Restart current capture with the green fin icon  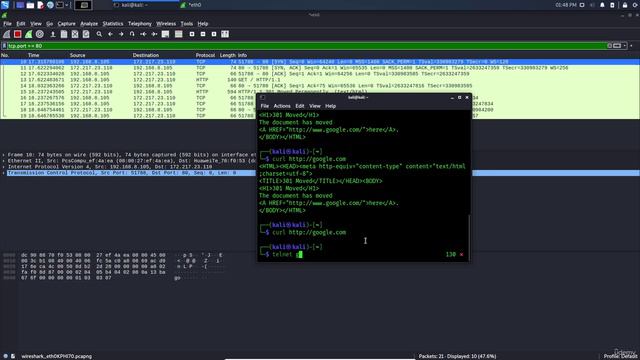[x=29, y=34]
